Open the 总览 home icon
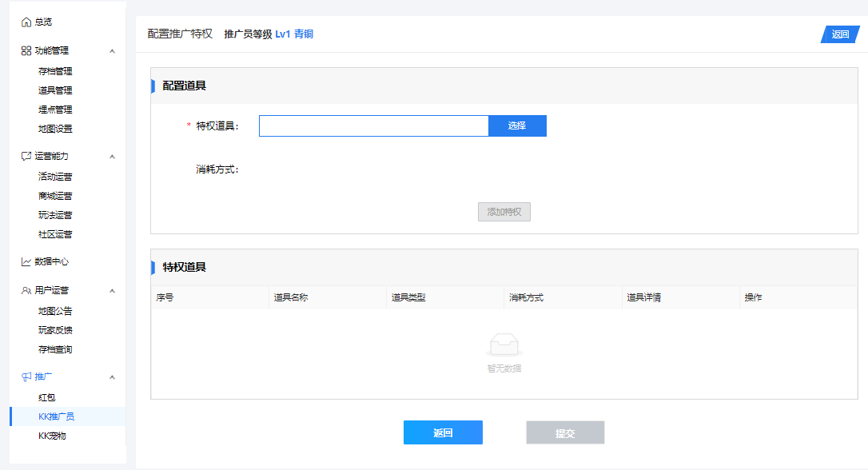The image size is (868, 470). coord(26,22)
